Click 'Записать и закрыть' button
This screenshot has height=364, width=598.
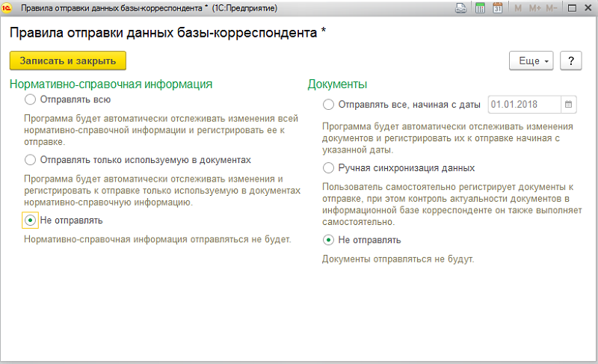68,61
